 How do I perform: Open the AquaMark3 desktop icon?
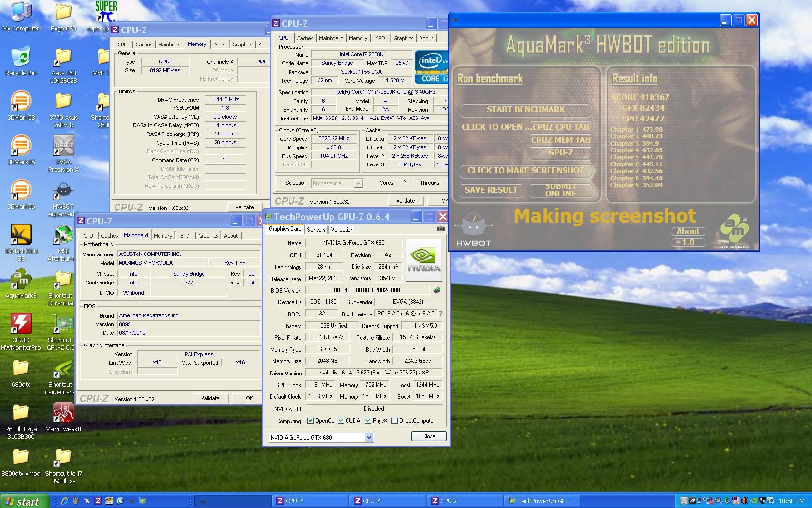[21, 284]
